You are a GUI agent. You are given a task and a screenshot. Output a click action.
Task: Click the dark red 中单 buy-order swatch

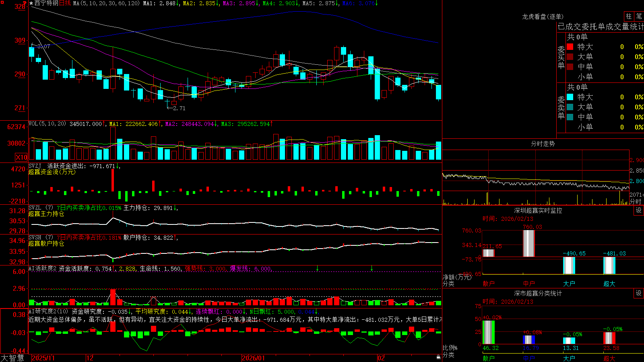point(570,67)
